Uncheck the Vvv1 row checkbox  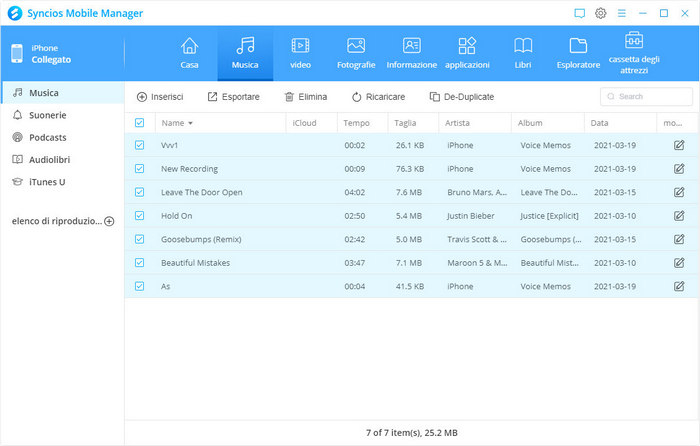click(x=139, y=145)
